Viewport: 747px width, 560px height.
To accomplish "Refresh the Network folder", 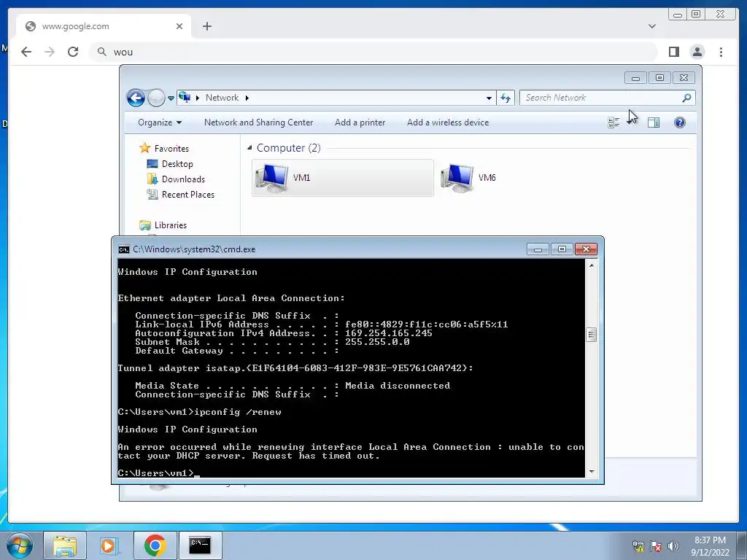I will (x=505, y=98).
